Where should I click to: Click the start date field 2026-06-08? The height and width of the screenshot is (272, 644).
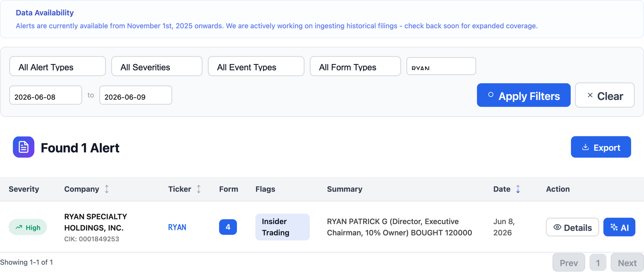coord(45,95)
